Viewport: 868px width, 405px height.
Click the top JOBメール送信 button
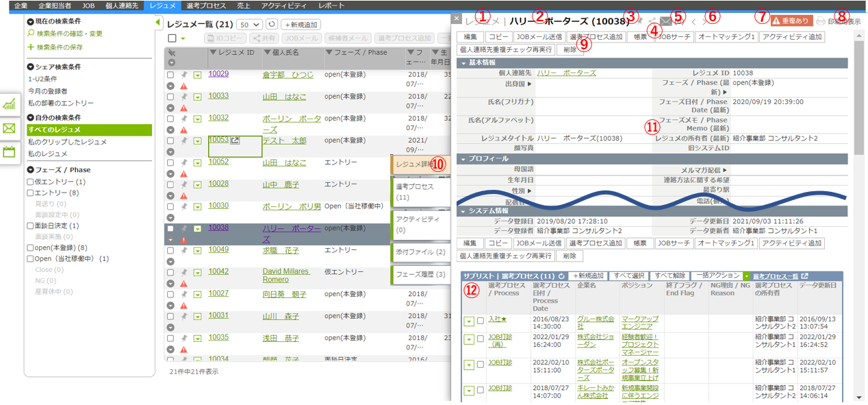click(x=539, y=37)
